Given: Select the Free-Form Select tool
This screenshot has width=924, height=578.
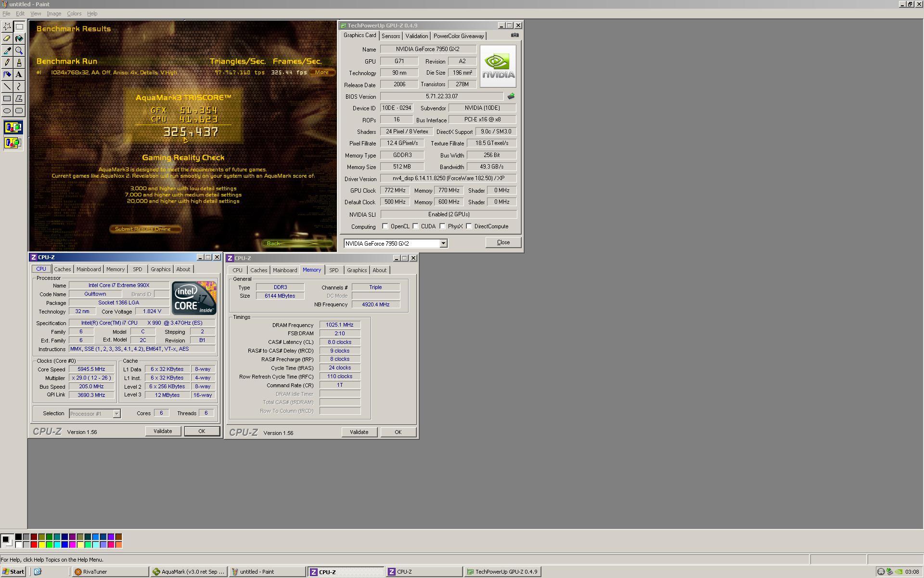Looking at the screenshot, I should tap(7, 26).
